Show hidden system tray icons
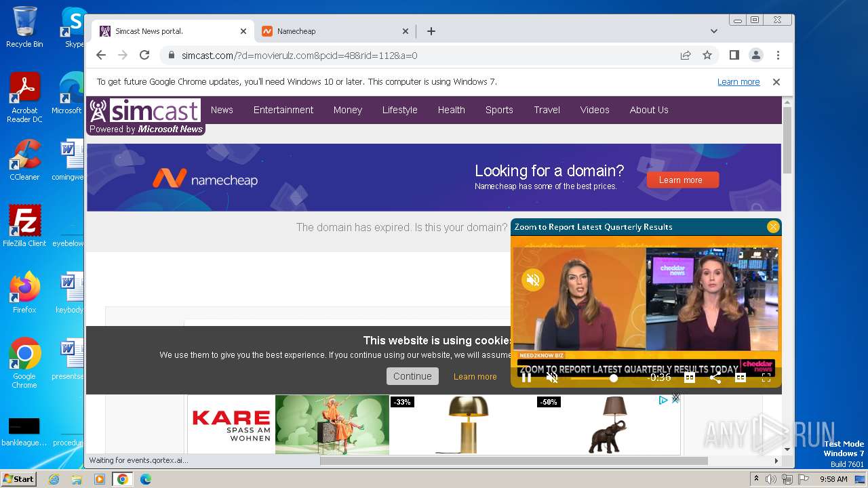 tap(756, 479)
